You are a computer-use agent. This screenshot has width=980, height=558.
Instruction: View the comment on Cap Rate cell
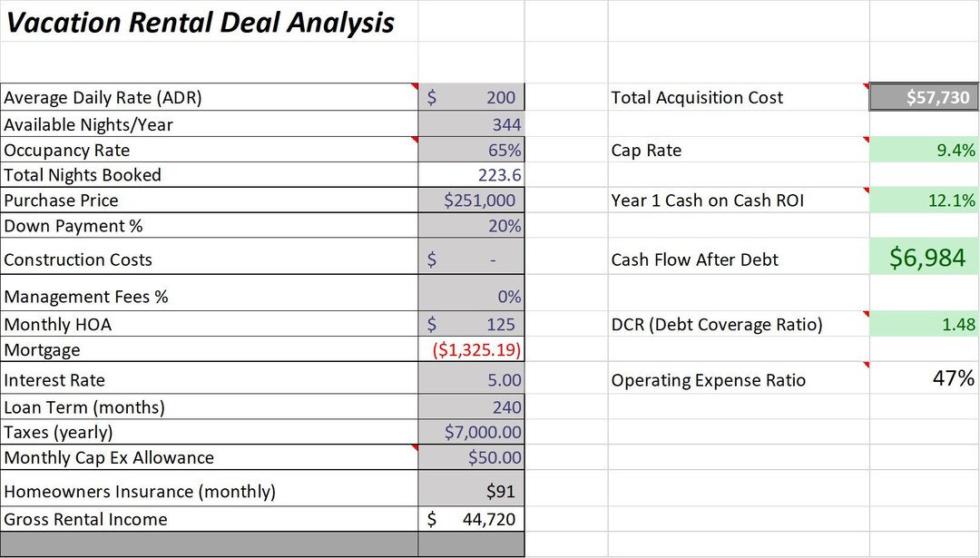924,149
